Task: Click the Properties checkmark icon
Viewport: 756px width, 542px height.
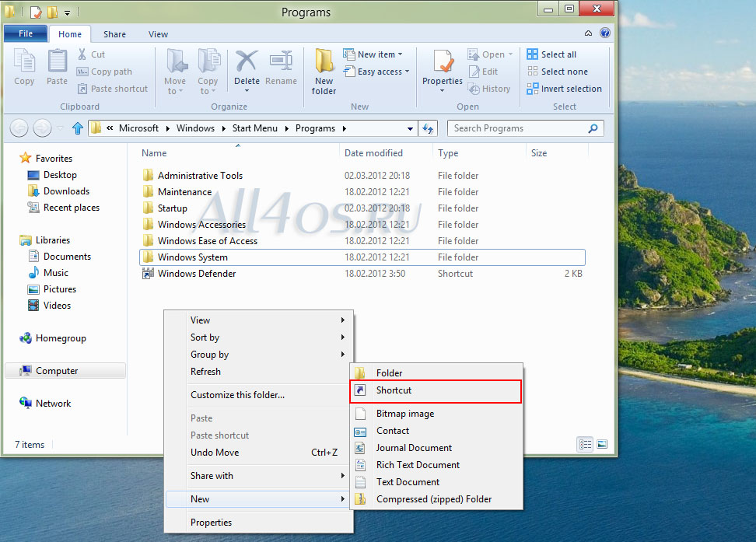Action: 443,61
